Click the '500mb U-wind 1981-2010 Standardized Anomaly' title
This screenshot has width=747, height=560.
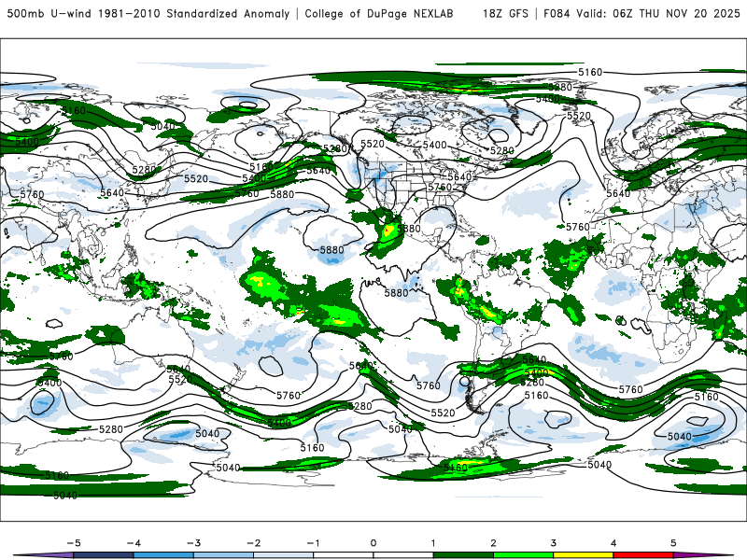pos(148,13)
